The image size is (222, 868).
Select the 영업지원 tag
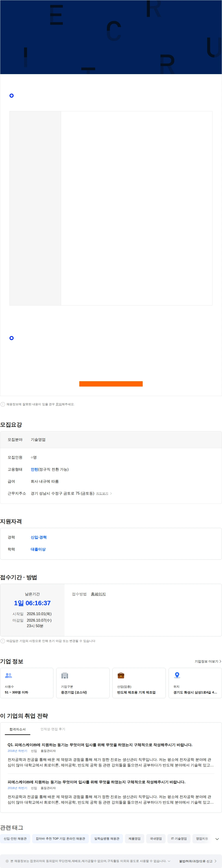click(202, 839)
